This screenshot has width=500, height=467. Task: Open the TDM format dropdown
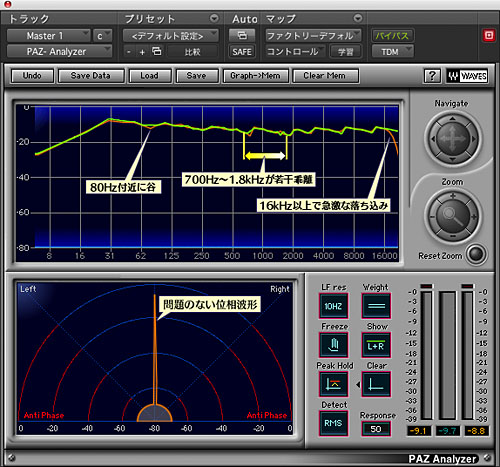[393, 52]
